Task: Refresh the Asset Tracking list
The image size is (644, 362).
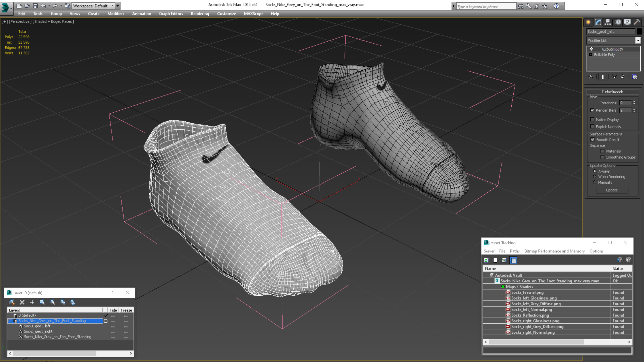Action: [x=486, y=260]
